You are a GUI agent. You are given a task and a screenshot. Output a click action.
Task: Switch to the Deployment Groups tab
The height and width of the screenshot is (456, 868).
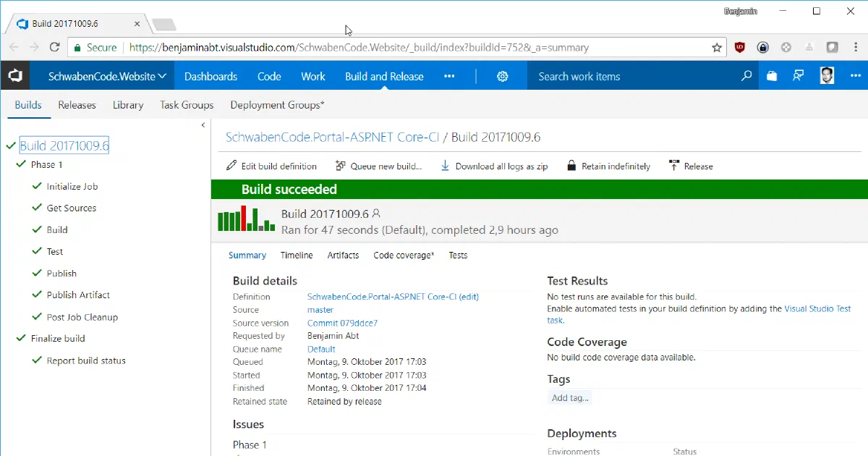click(277, 105)
